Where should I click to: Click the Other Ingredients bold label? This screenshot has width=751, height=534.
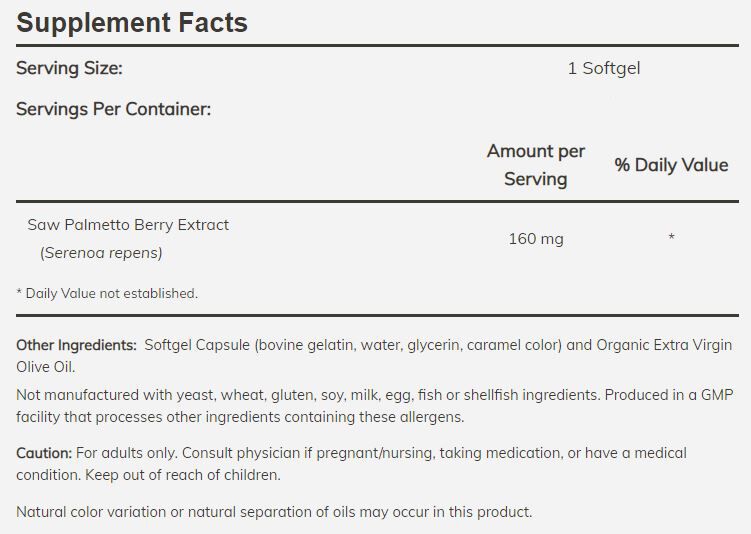pos(76,345)
